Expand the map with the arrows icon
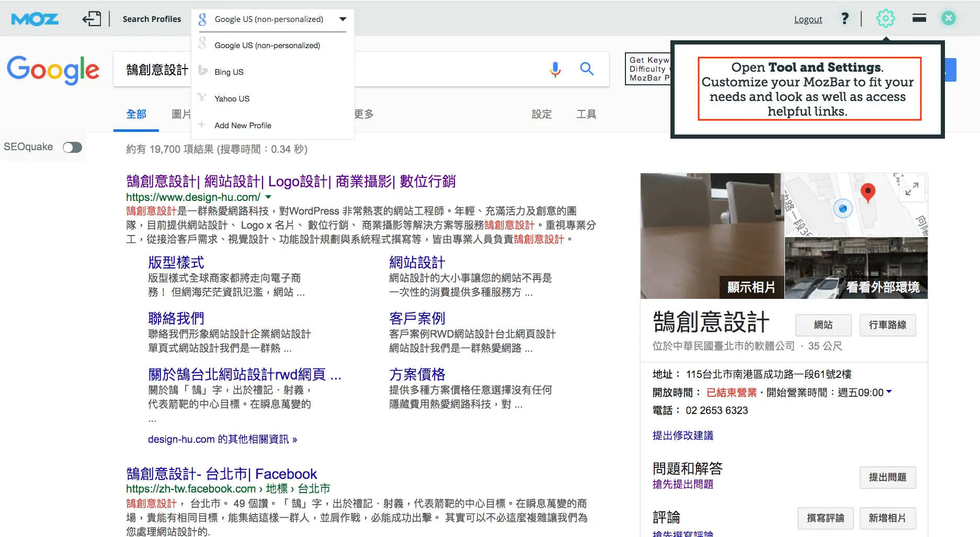The width and height of the screenshot is (980, 537). 912,189
